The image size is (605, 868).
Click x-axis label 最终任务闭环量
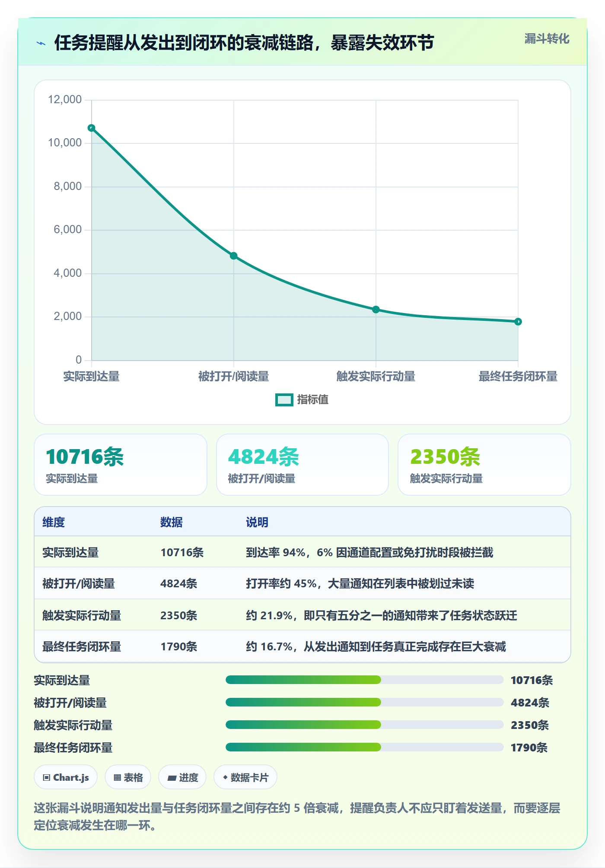(518, 377)
